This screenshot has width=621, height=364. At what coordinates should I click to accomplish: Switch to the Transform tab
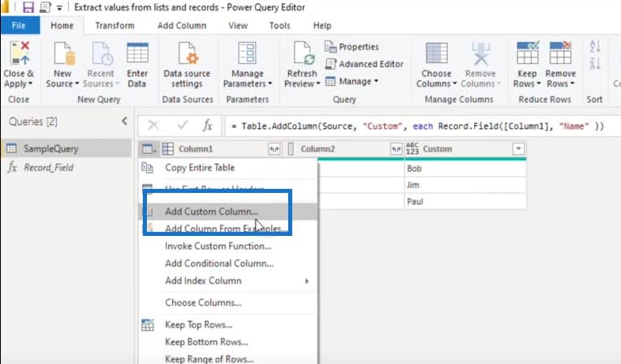coord(114,26)
